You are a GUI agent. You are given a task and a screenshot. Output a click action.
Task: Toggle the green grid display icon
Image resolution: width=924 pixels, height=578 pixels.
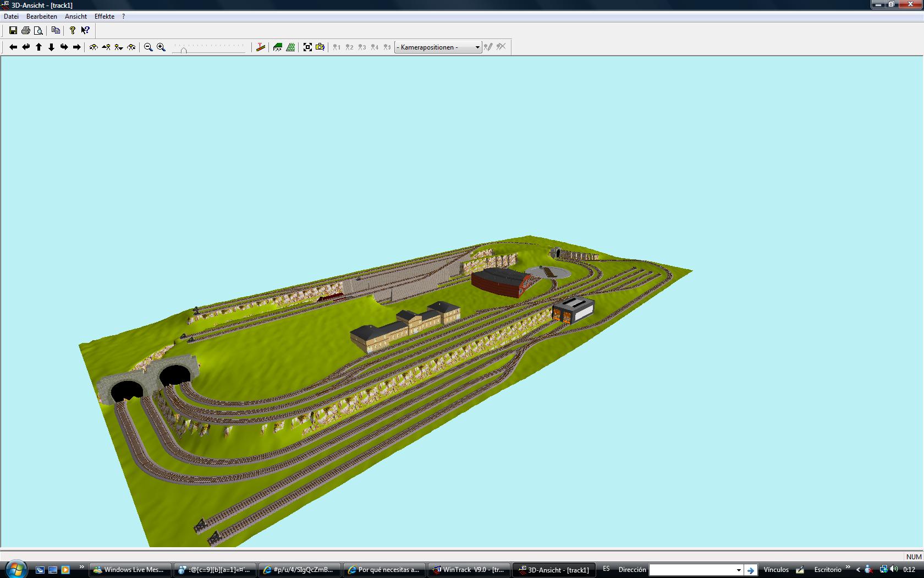point(290,47)
